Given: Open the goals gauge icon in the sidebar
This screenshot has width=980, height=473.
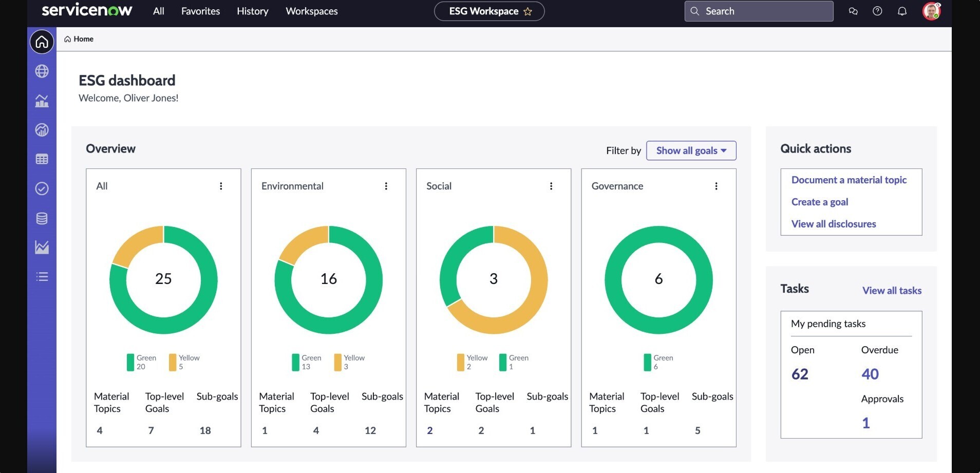Looking at the screenshot, I should (x=42, y=130).
